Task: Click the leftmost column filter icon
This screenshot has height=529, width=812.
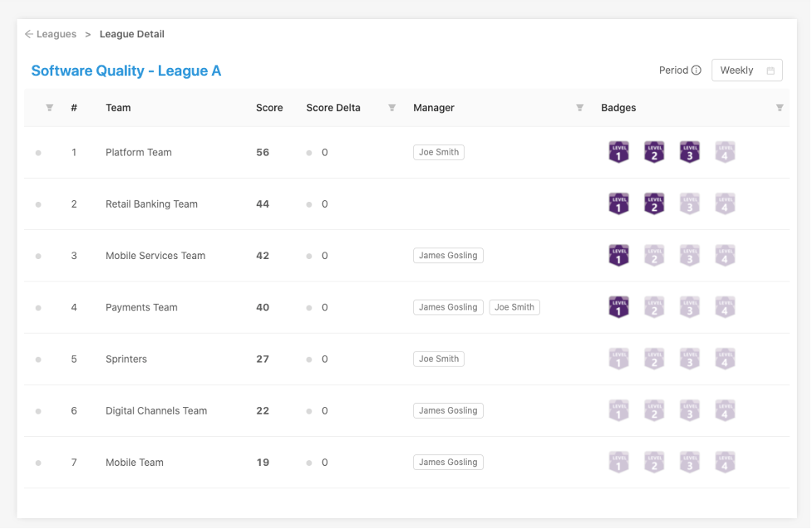Action: pyautogui.click(x=49, y=108)
